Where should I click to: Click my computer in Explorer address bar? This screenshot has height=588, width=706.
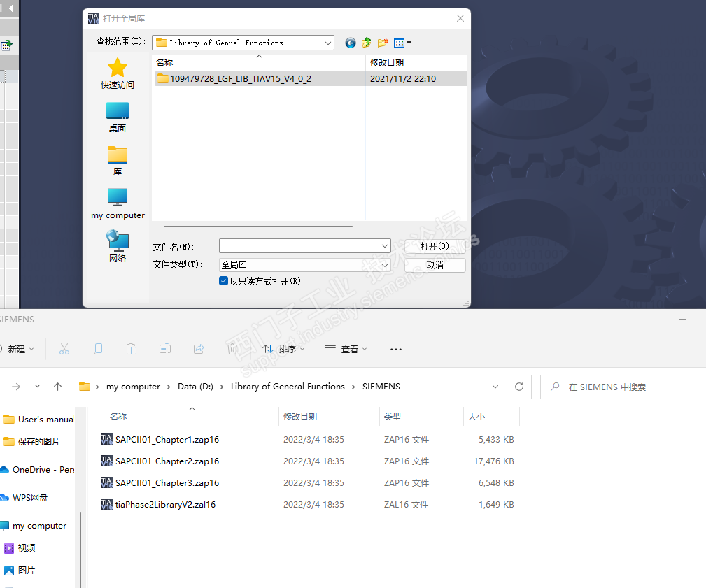[x=133, y=387]
